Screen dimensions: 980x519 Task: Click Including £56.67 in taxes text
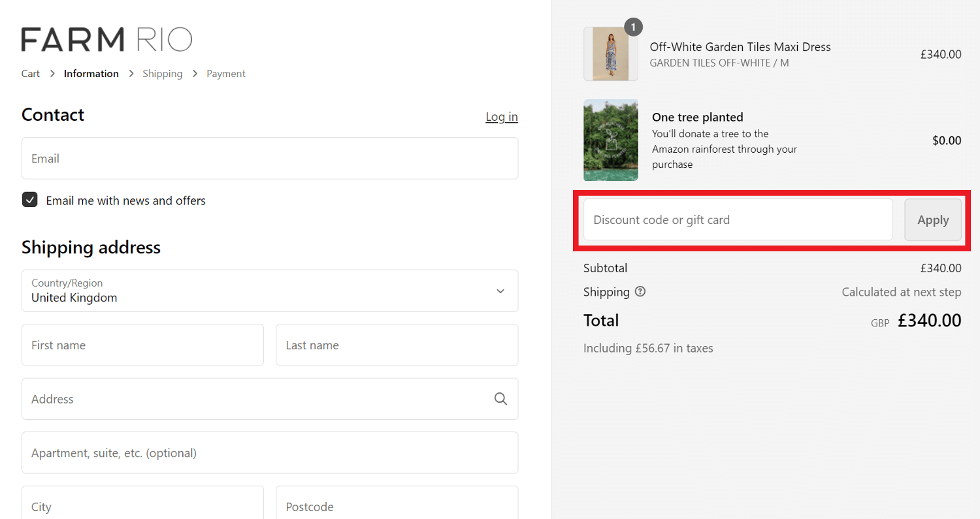tap(648, 349)
